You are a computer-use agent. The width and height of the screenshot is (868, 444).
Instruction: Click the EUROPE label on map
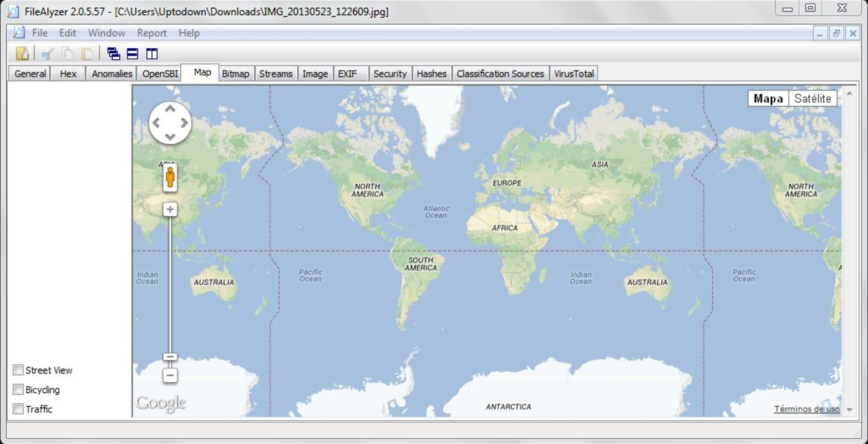[507, 183]
